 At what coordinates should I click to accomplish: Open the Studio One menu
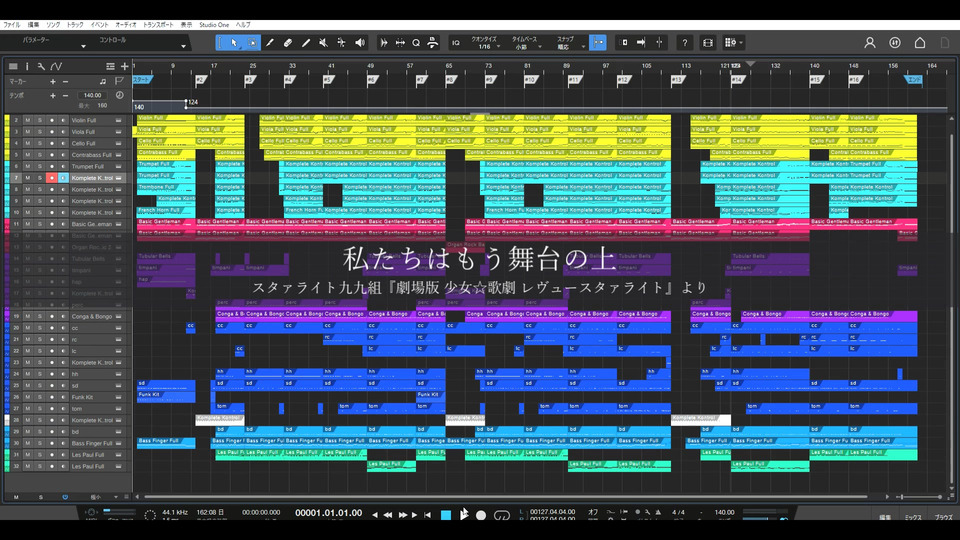214,24
